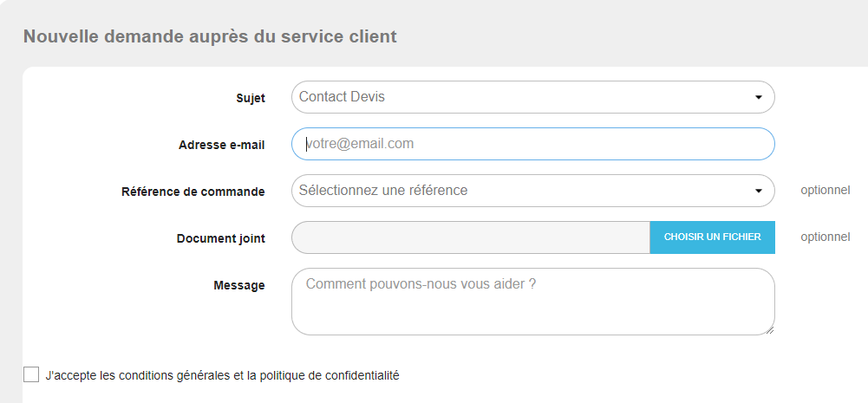This screenshot has height=403, width=868.
Task: Expand the 'Sélectionnez une référence' select box
Action: 520,191
